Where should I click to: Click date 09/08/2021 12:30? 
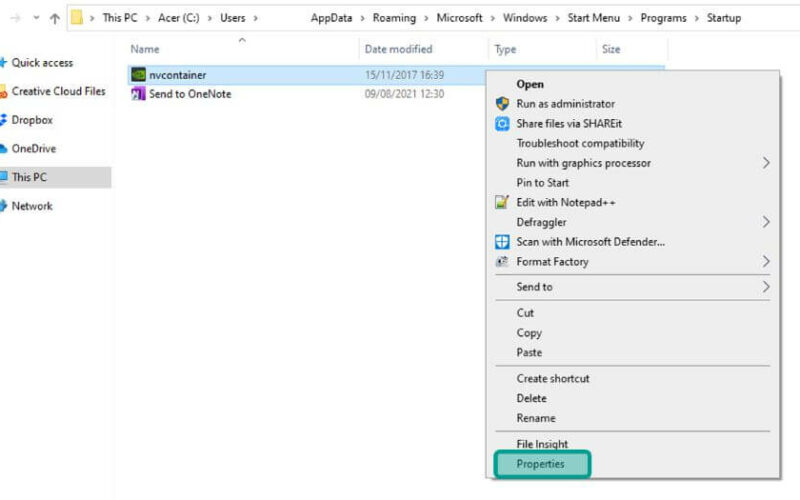pos(404,94)
